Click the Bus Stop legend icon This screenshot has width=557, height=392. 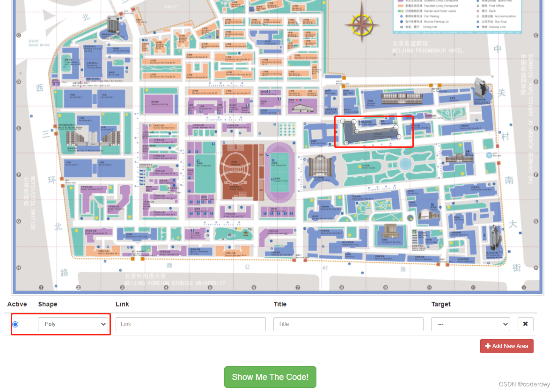(x=478, y=22)
